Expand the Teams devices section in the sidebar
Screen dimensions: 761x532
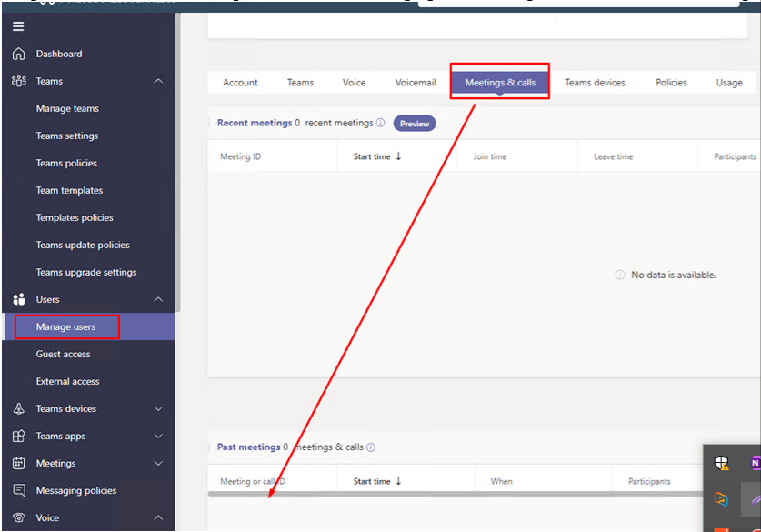(x=158, y=408)
